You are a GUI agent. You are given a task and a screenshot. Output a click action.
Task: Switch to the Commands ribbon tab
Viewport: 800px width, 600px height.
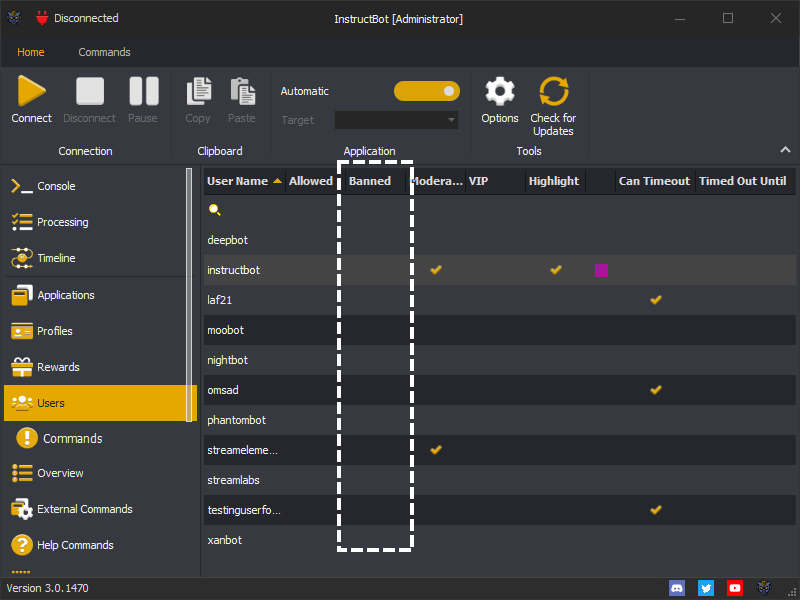click(105, 52)
